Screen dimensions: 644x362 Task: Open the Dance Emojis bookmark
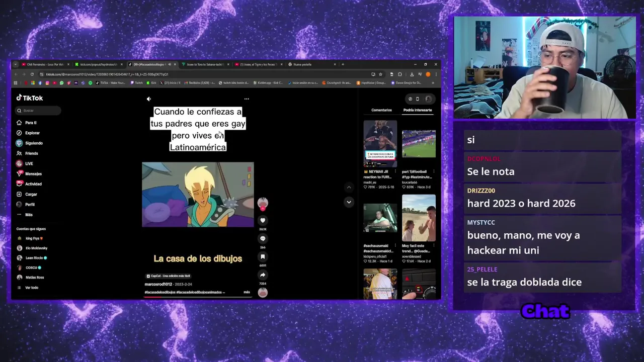click(x=407, y=83)
